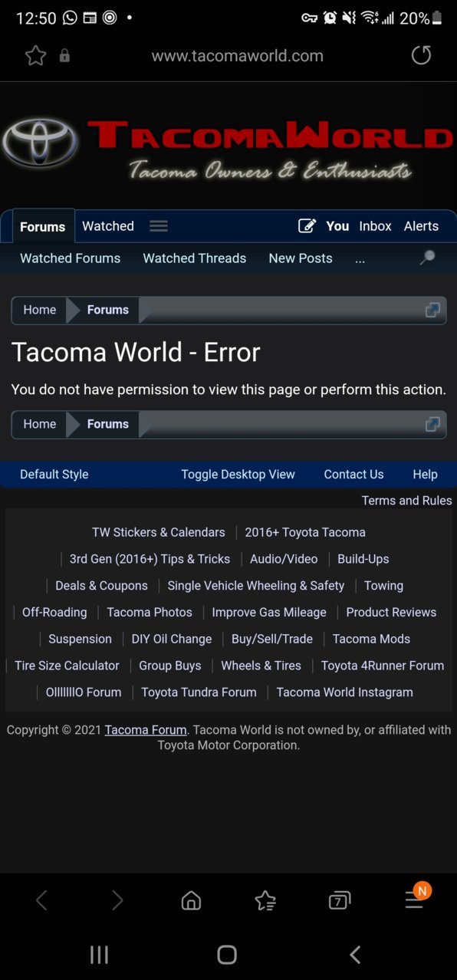
Task: Switch to the Watched tab
Action: (108, 225)
